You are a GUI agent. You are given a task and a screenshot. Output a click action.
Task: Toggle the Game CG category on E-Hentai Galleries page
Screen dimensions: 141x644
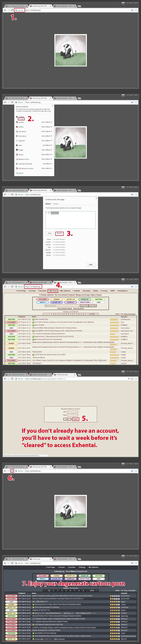[85, 299]
